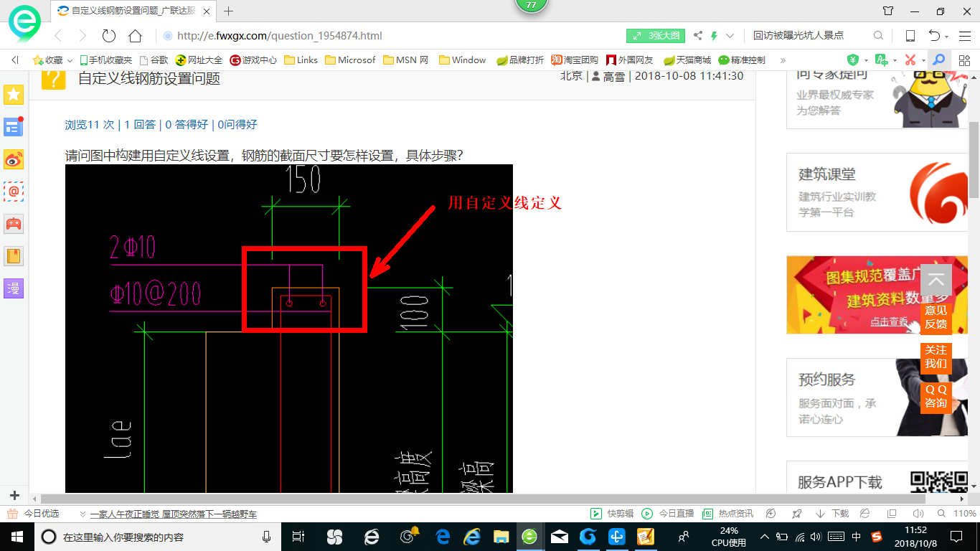Open the Links bookmark folder
This screenshot has height=551, width=980.
tap(301, 60)
